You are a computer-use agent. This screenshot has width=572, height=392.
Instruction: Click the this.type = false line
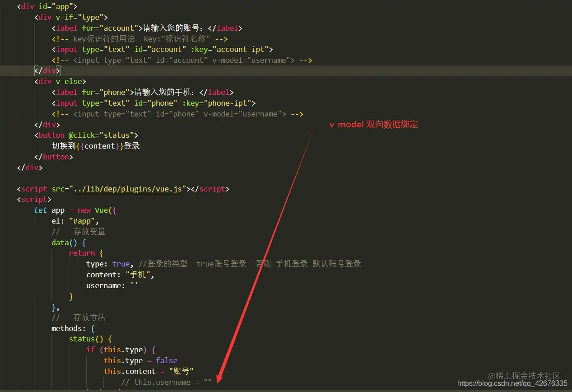(140, 360)
